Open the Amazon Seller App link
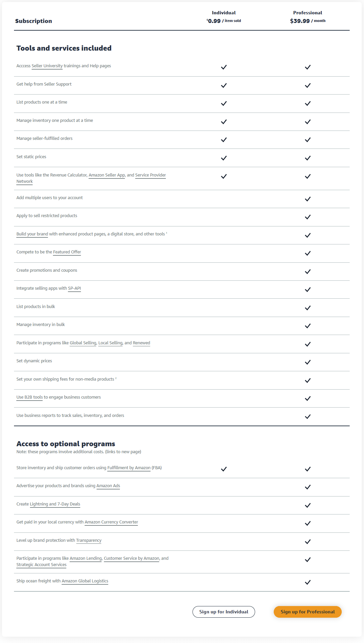Image resolution: width=364 pixels, height=643 pixels. pos(107,175)
